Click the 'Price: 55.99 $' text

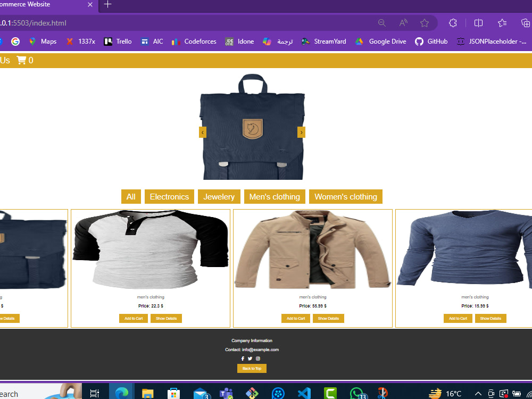click(313, 306)
